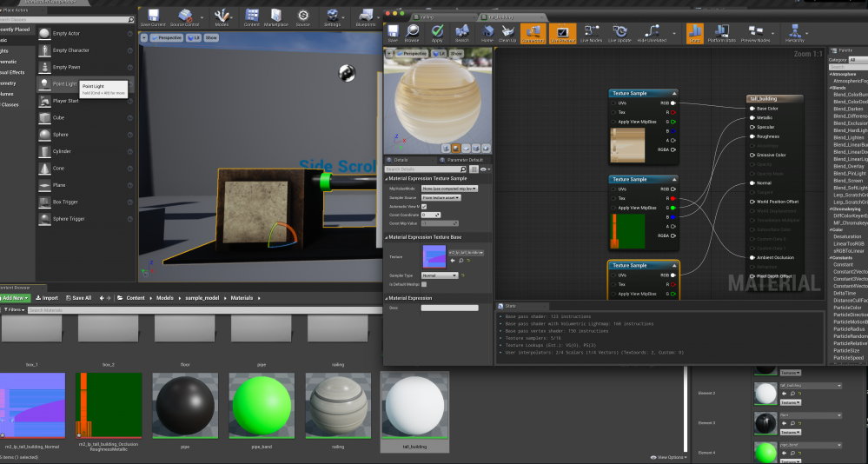
Task: Open Palette Category dropdown
Action: pos(858,60)
